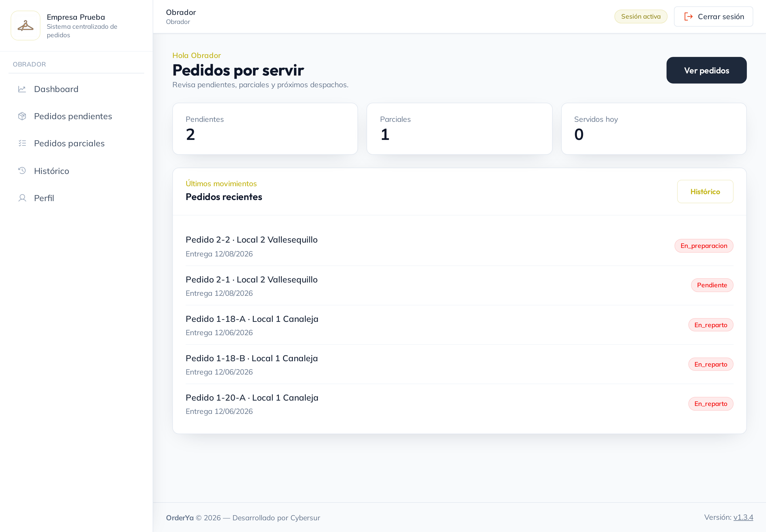Viewport: 766px width, 532px height.
Task: Click the Histórico button in Pedidos recientes
Action: tap(705, 192)
